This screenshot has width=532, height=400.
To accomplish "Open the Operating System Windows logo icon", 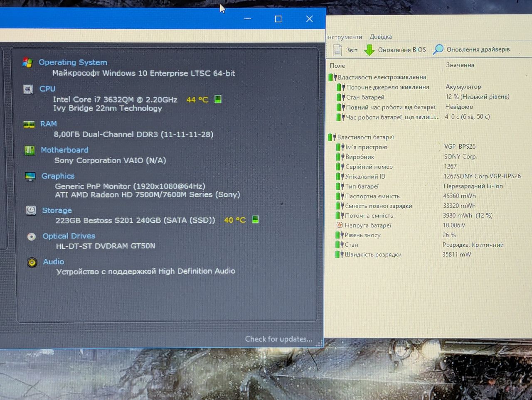I will coord(27,63).
